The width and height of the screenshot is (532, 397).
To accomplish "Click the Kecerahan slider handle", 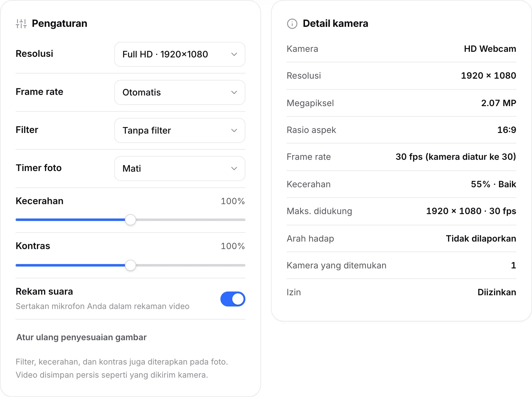I will [131, 220].
